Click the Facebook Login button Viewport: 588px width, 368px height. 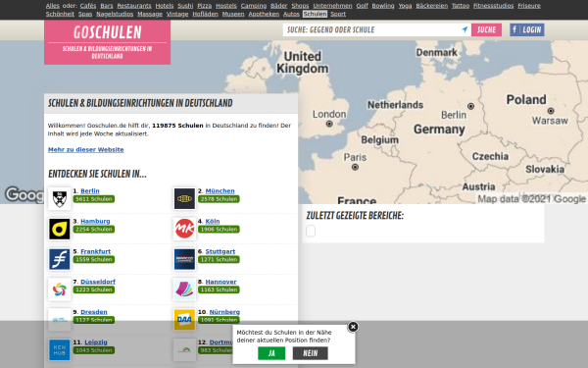point(527,29)
